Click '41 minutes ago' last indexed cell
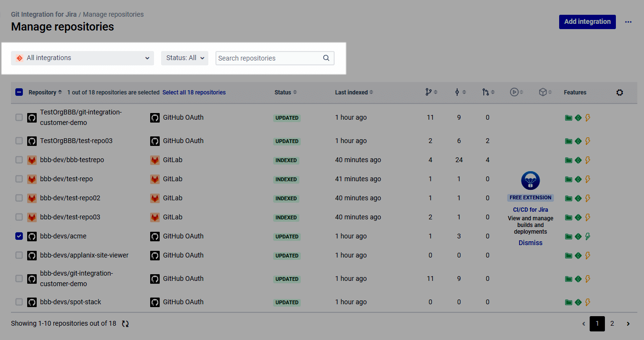 (x=358, y=179)
